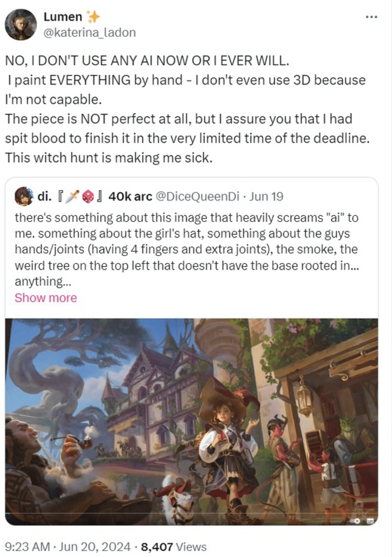The width and height of the screenshot is (392, 557).
Task: Click the Lumen display name
Action: pos(63,16)
